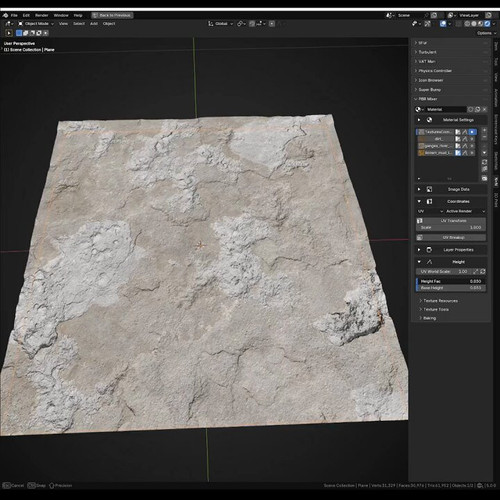Click the height icon on dirt layer
The height and width of the screenshot is (500, 500).
[465, 139]
